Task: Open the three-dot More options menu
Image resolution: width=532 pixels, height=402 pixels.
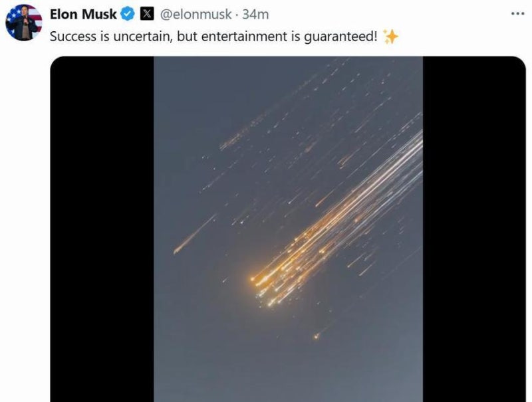Action: point(518,14)
